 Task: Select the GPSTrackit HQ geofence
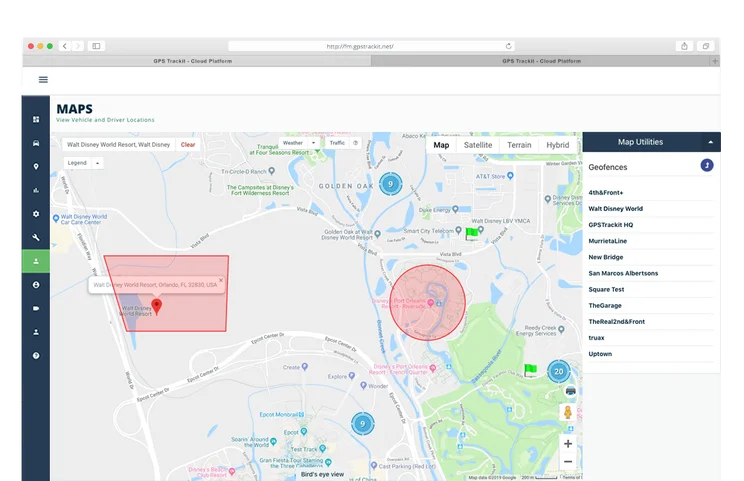point(651,225)
